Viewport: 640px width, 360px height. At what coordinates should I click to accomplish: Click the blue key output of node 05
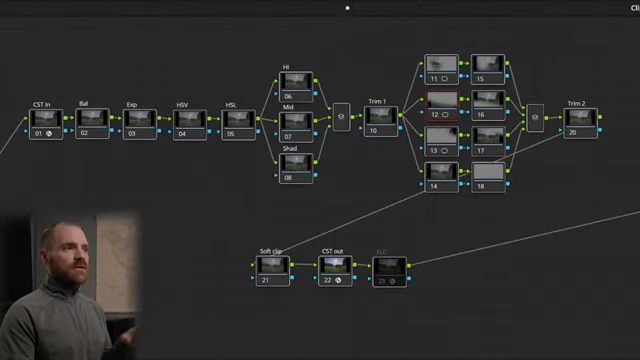point(258,131)
